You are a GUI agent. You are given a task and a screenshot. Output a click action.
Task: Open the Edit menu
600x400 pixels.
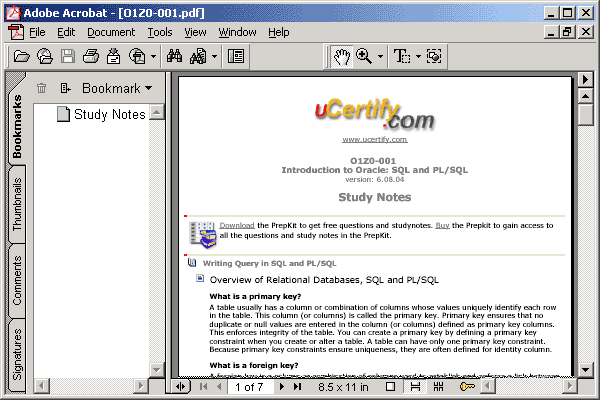pos(66,33)
